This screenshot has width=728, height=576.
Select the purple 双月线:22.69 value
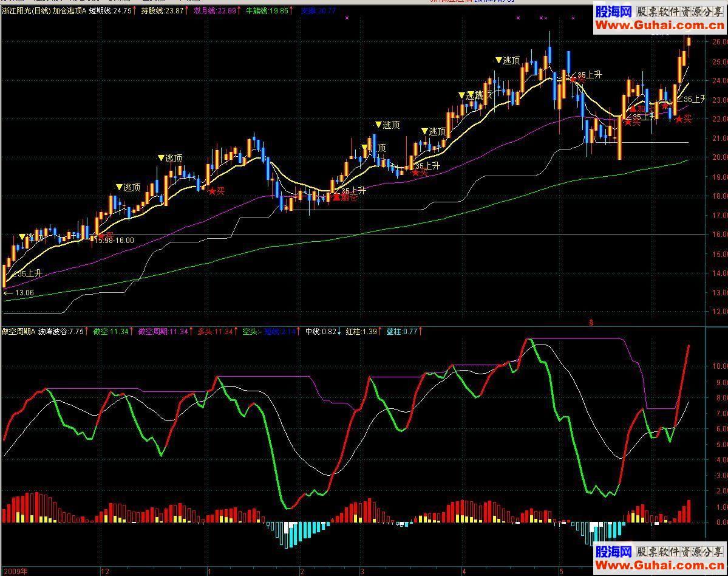click(x=215, y=11)
